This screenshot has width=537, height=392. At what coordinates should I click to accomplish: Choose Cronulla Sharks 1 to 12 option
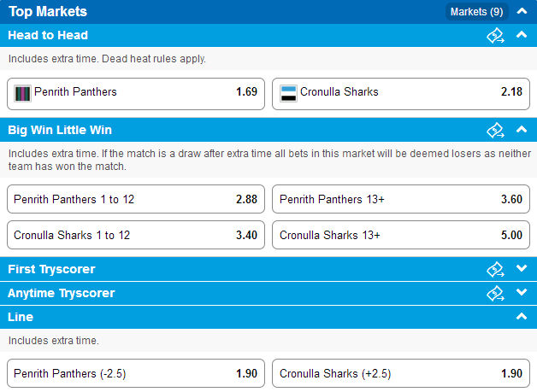136,235
